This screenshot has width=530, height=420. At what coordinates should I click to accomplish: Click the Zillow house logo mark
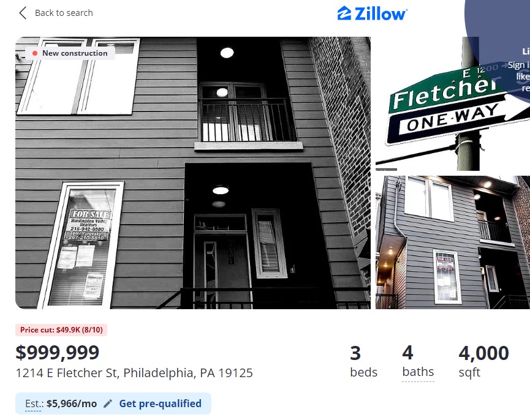click(344, 13)
